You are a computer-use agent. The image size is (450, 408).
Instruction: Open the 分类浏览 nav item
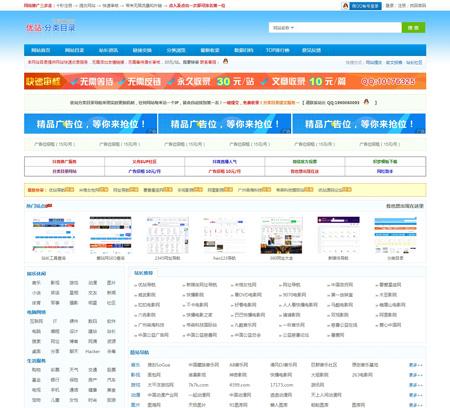pos(176,50)
